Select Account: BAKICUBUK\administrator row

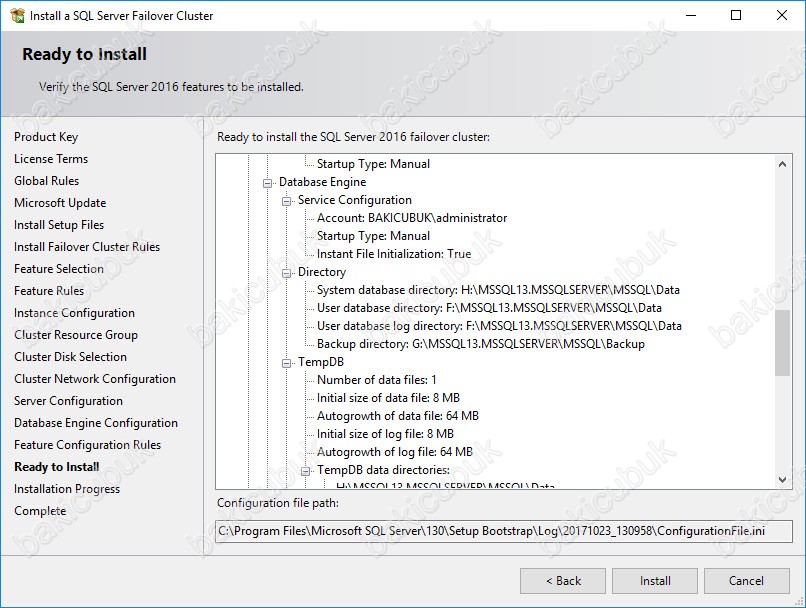coord(412,218)
